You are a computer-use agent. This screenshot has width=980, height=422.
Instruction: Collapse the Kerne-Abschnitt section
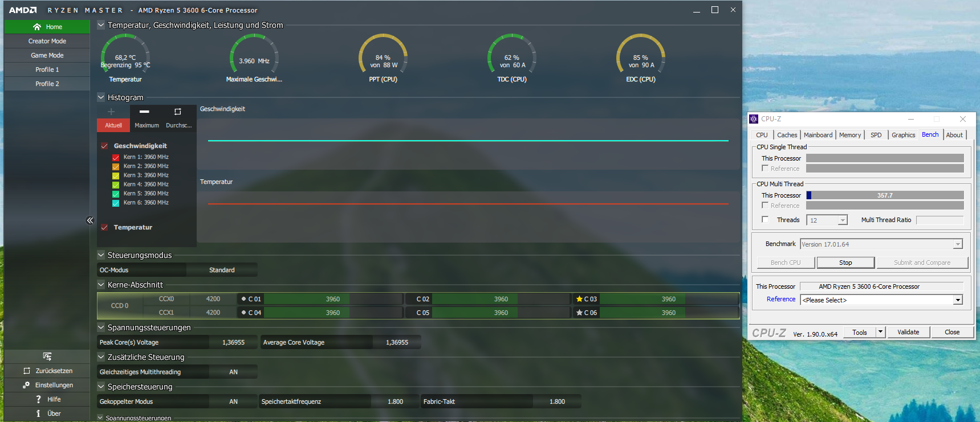click(101, 285)
